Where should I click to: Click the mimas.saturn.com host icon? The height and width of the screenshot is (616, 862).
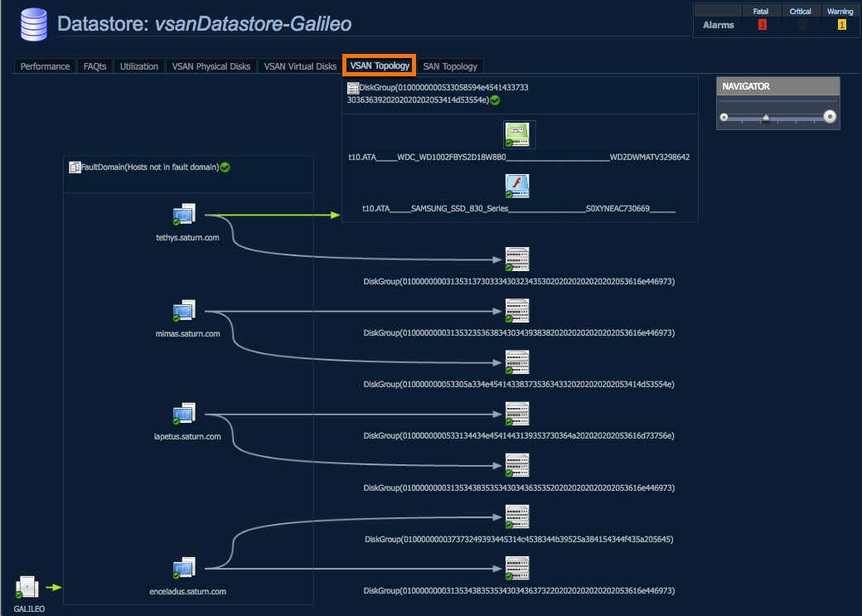pyautogui.click(x=184, y=311)
